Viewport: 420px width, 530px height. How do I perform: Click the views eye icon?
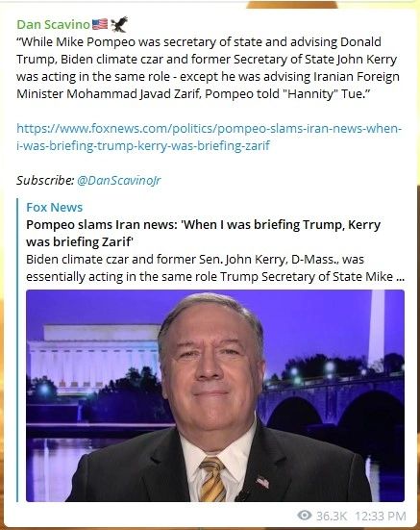[305, 516]
